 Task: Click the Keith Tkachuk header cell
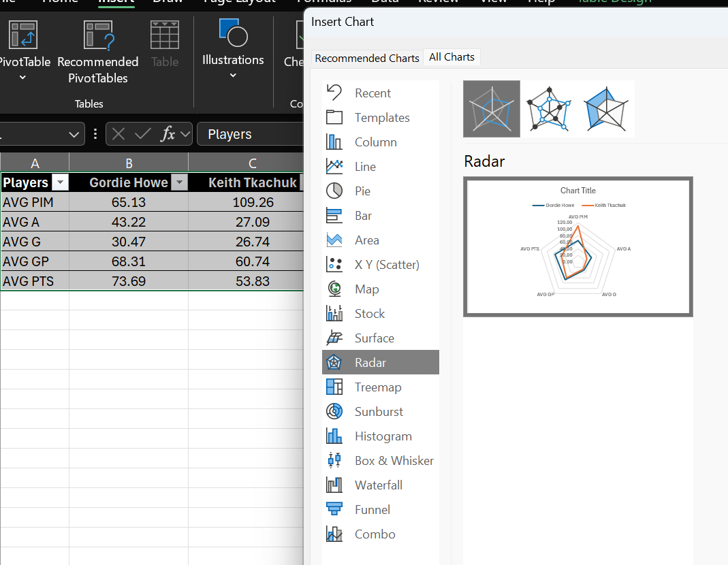click(246, 182)
